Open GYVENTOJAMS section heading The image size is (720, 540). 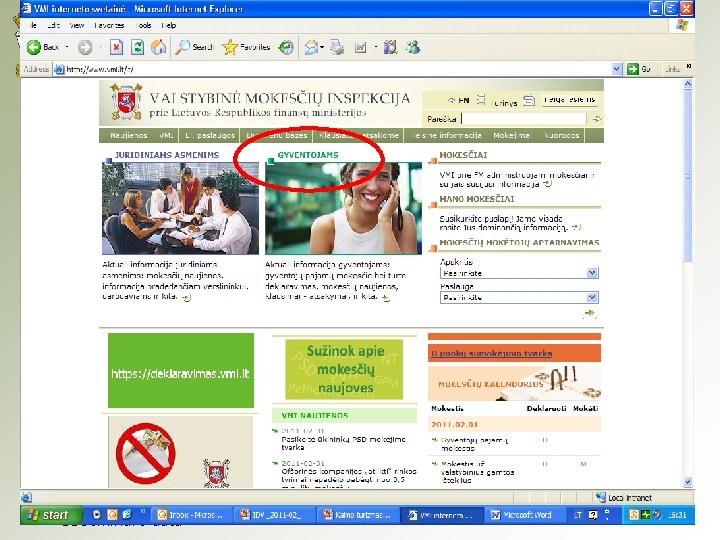(x=308, y=155)
